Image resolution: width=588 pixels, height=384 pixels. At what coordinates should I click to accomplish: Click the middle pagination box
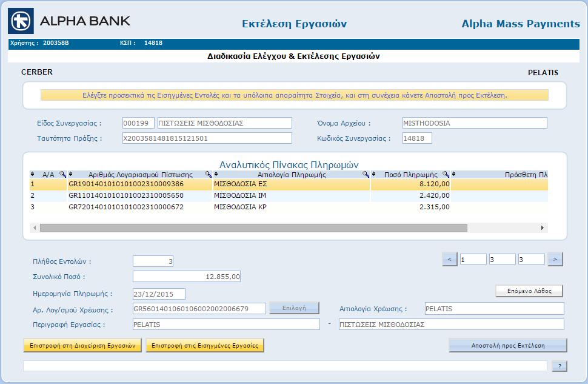coord(503,260)
